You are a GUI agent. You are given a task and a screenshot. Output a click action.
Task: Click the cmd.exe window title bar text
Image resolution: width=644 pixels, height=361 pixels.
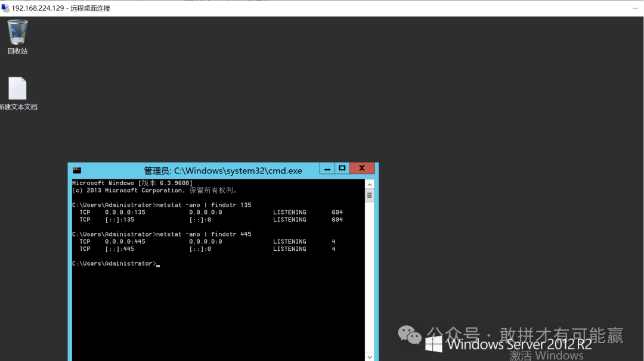point(223,171)
